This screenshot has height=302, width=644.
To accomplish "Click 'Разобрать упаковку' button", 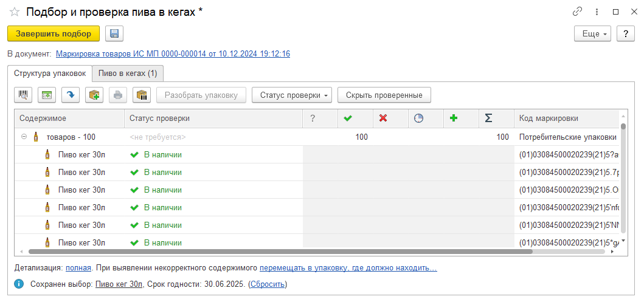I will [x=201, y=95].
